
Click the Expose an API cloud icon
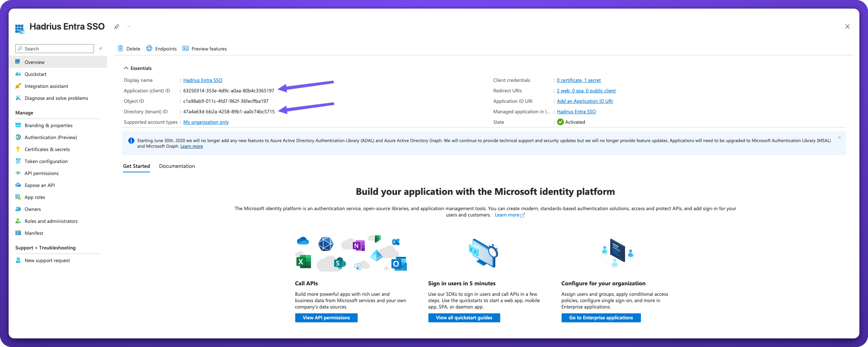[18, 185]
